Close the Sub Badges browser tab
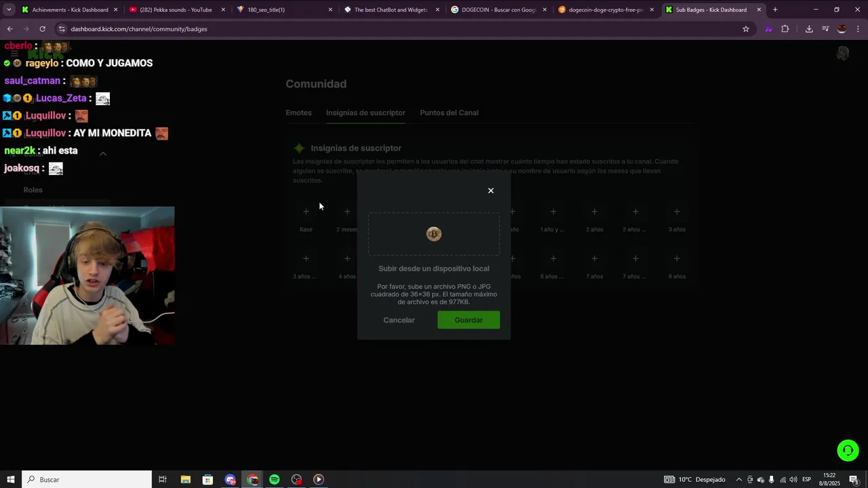 [759, 9]
